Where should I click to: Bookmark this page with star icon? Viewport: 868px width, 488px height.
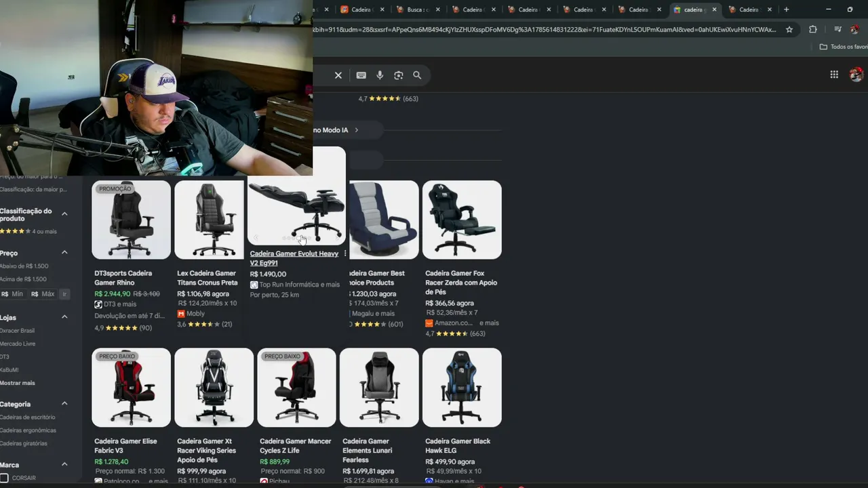click(x=789, y=30)
